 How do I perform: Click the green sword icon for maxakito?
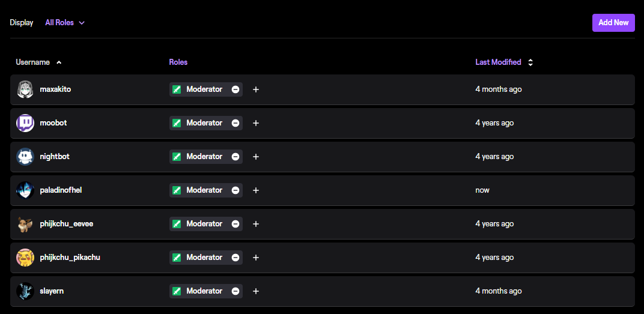[177, 89]
